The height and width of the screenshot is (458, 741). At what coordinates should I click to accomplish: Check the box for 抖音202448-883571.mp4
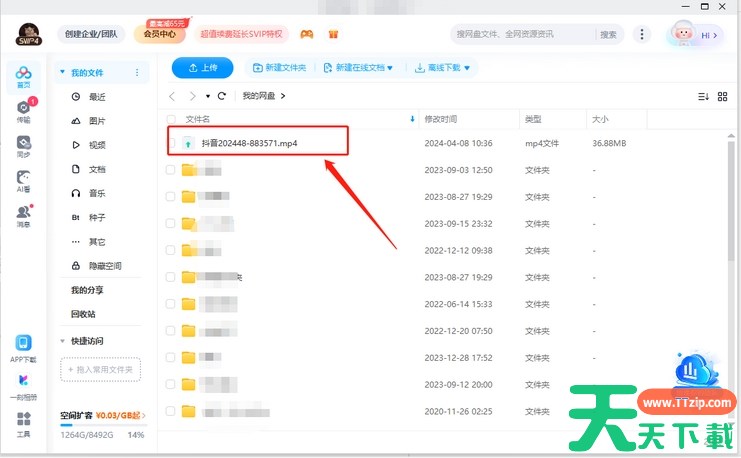pos(171,144)
